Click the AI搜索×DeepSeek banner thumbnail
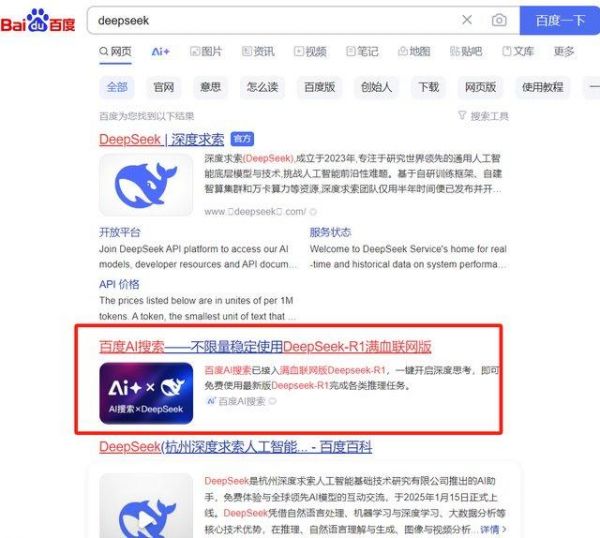The width and height of the screenshot is (600, 538). click(x=146, y=393)
